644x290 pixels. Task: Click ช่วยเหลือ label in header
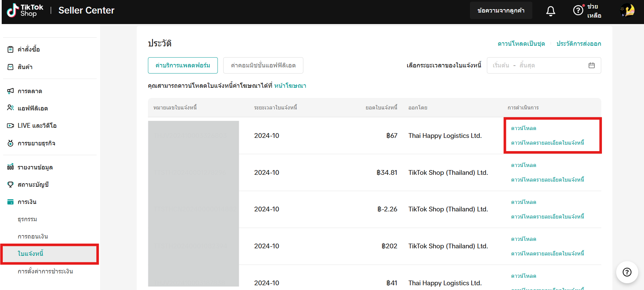pos(594,11)
